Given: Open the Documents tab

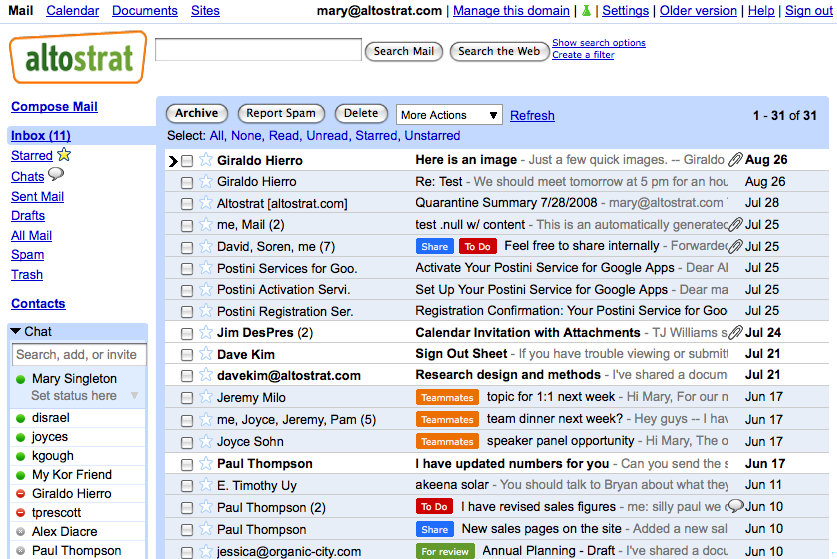Looking at the screenshot, I should (x=145, y=11).
